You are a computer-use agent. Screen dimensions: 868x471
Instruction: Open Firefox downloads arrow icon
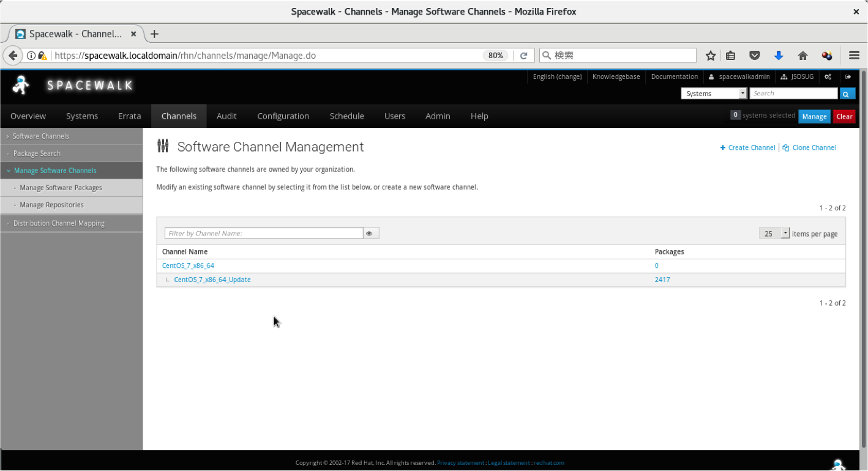click(779, 56)
